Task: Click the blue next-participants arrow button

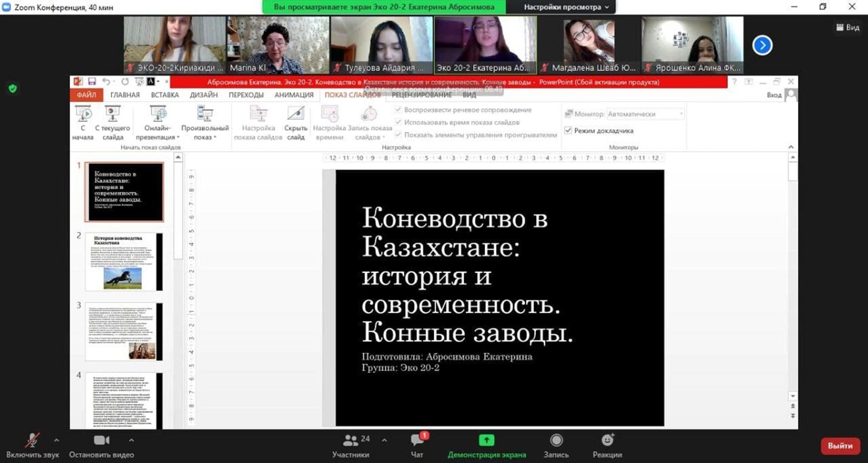Action: 762,46
